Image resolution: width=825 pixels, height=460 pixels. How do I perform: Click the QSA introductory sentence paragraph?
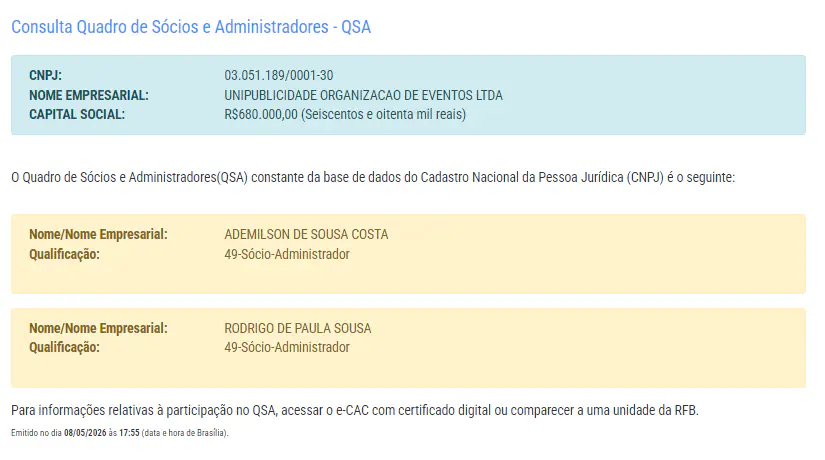(373, 177)
